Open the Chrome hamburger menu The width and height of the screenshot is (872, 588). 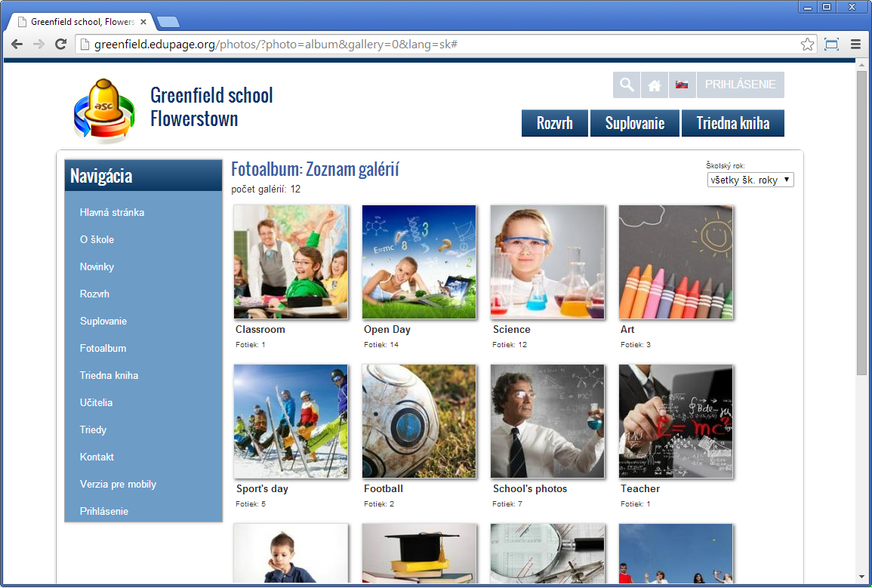tap(856, 45)
